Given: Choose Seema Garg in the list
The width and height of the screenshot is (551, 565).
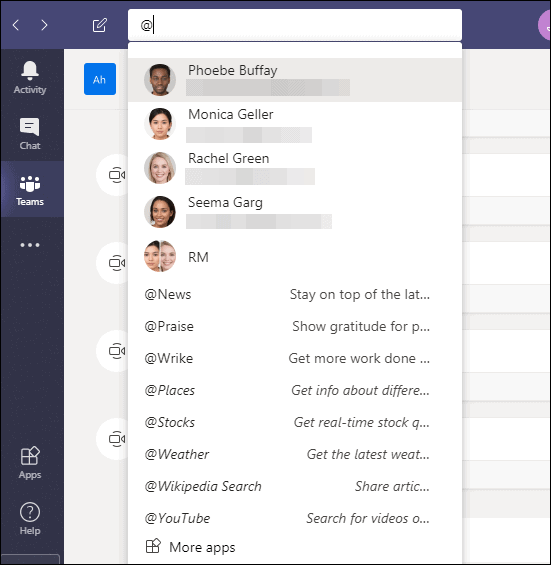Looking at the screenshot, I should pos(295,212).
